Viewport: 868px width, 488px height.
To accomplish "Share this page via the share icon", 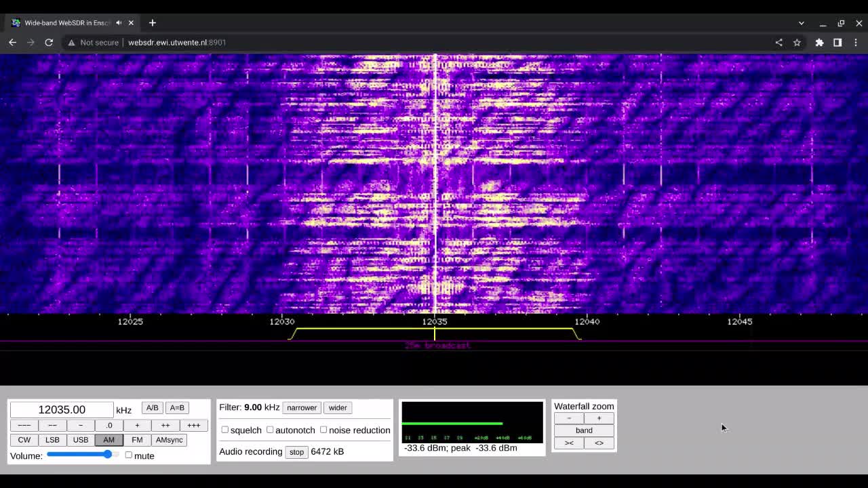I will click(x=778, y=42).
